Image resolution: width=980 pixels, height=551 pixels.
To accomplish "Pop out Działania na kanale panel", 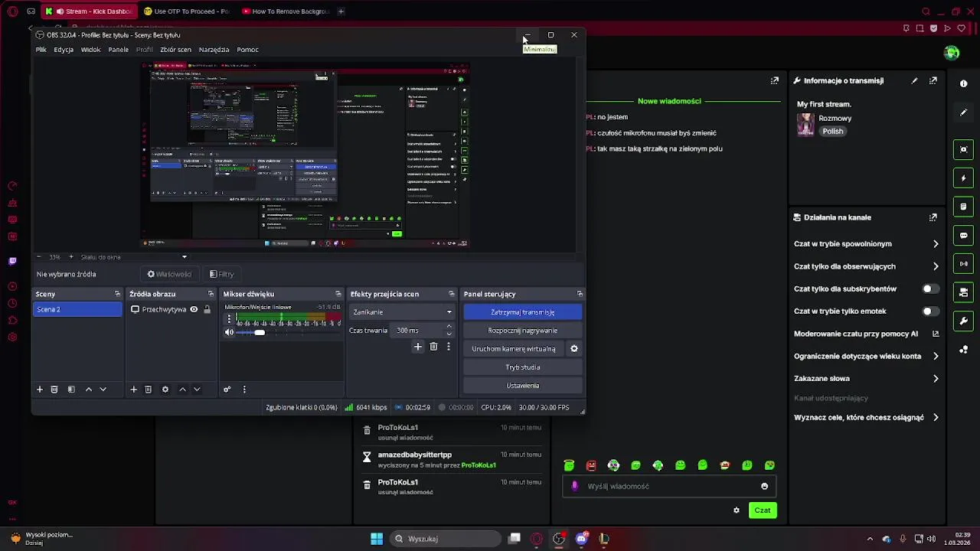I will coord(933,217).
